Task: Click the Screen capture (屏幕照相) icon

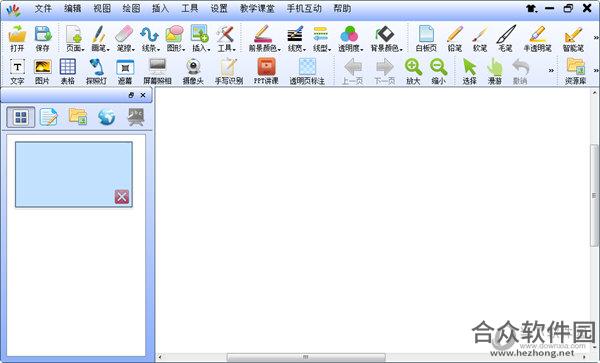Action: pos(157,70)
